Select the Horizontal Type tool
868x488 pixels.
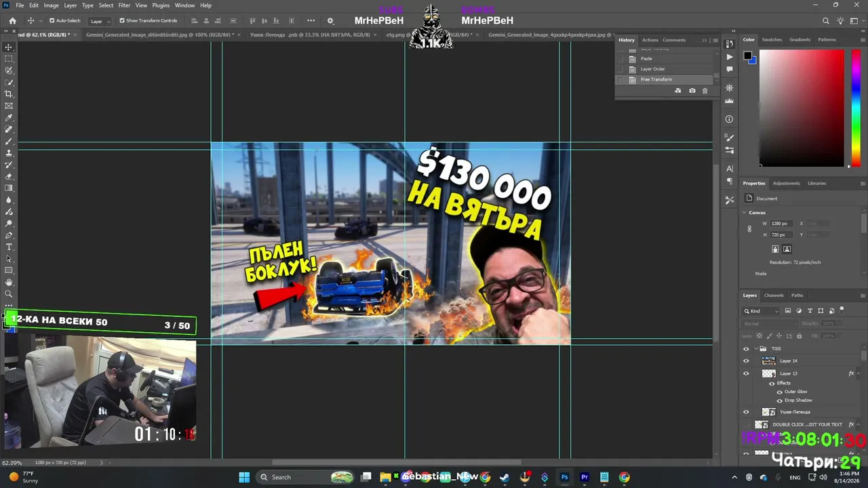(x=9, y=247)
